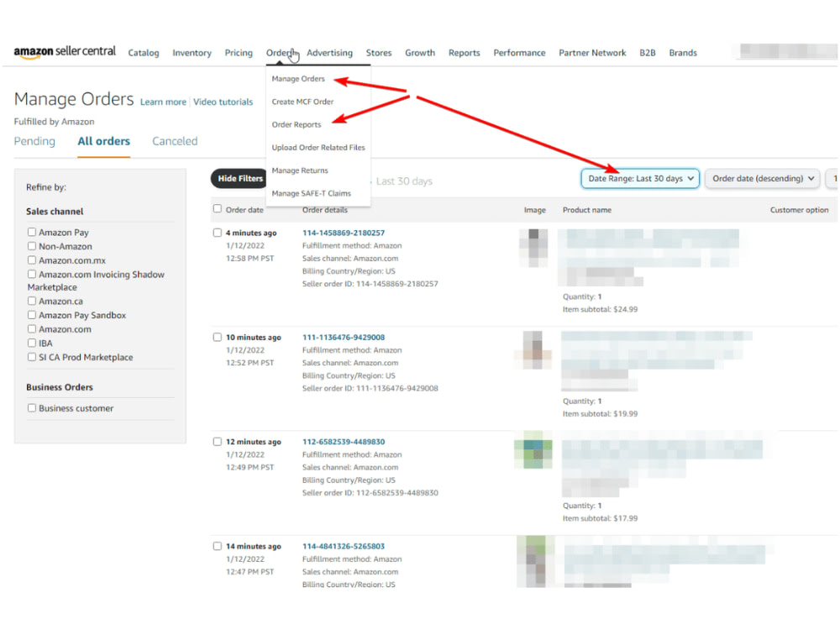Click the Customer option column header
This screenshot has height=630, width=840.
coord(799,210)
